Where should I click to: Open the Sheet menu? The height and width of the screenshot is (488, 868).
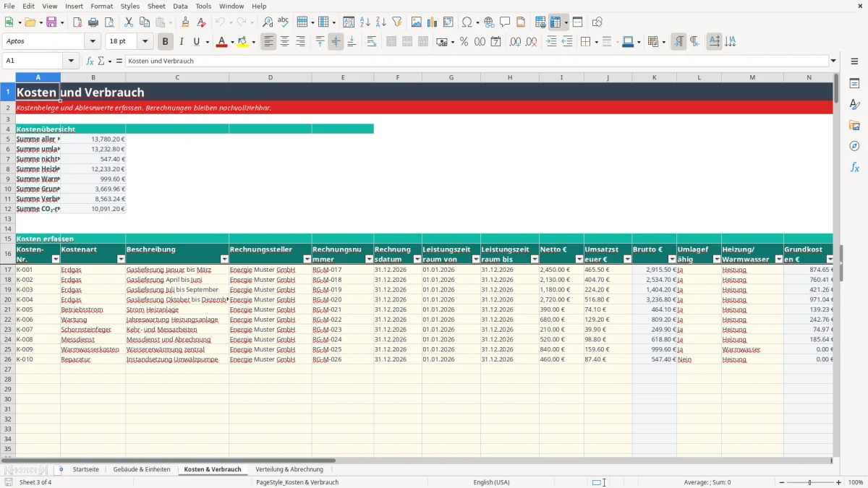(x=156, y=6)
